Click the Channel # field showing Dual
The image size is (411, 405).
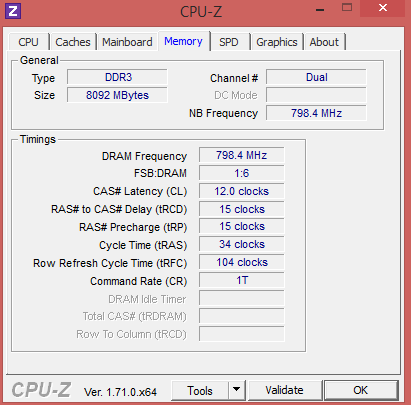coord(316,77)
